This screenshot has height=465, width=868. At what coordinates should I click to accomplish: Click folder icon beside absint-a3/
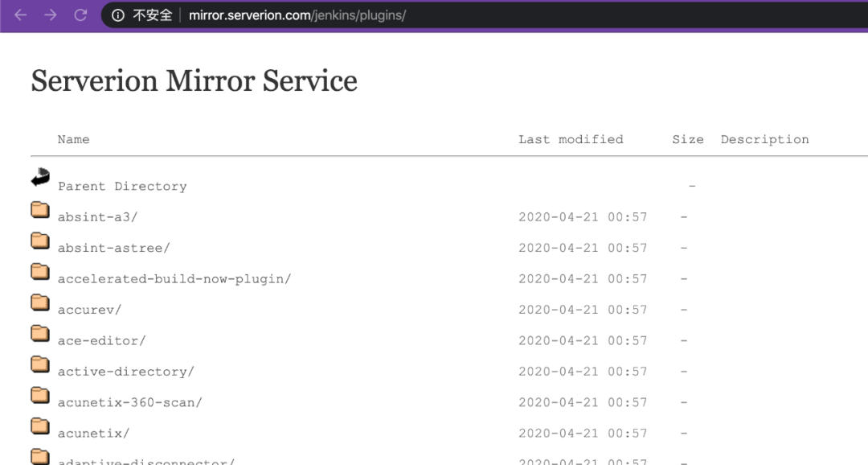point(40,210)
